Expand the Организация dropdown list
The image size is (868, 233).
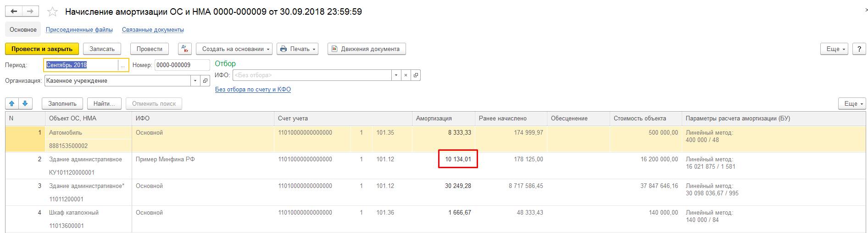tap(195, 80)
